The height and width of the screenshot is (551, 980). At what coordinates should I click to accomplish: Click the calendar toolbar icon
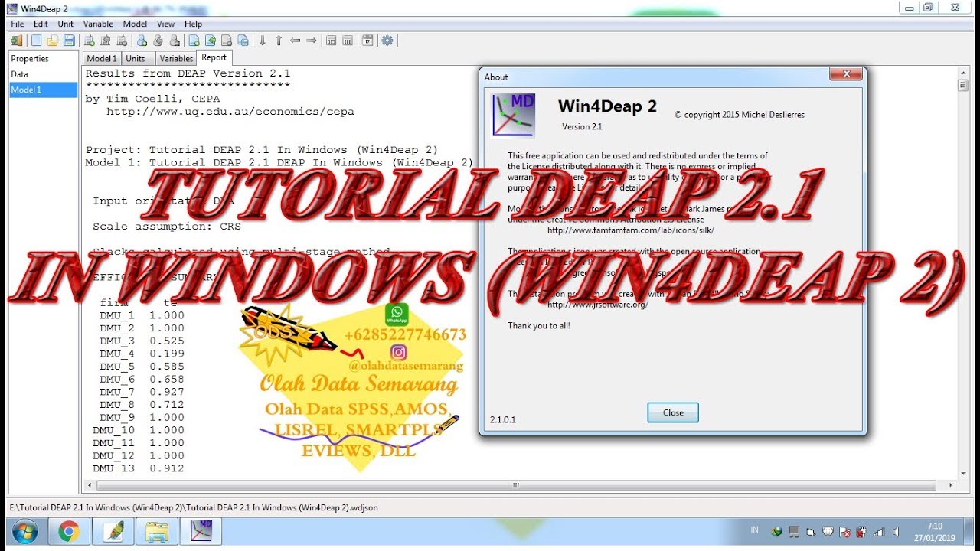point(367,41)
